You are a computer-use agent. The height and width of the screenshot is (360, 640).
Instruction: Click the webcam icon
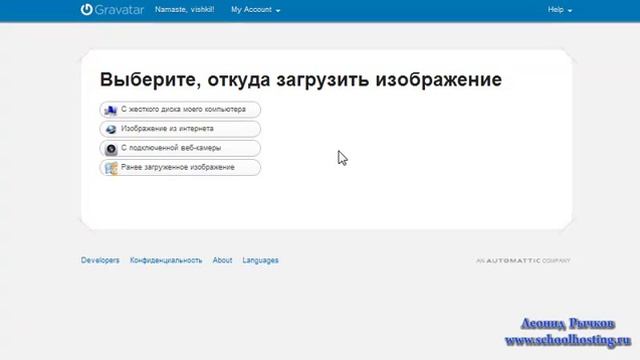point(111,149)
